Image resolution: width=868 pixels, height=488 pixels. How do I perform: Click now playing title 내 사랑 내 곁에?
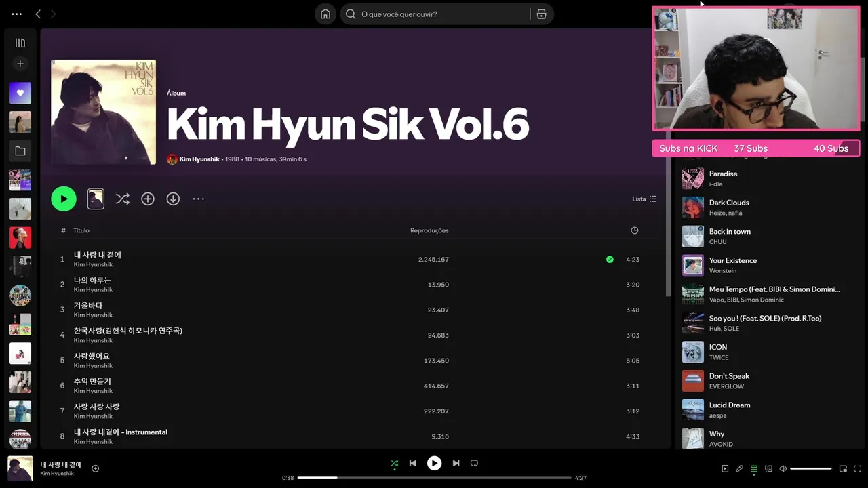click(x=61, y=464)
